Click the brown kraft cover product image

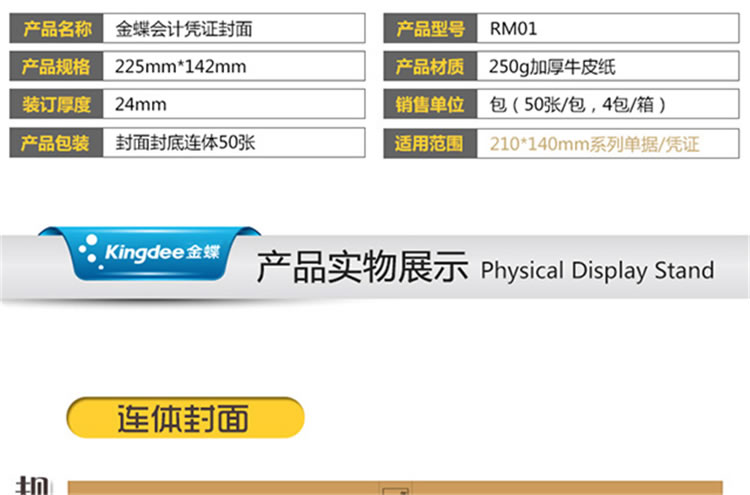click(395, 488)
